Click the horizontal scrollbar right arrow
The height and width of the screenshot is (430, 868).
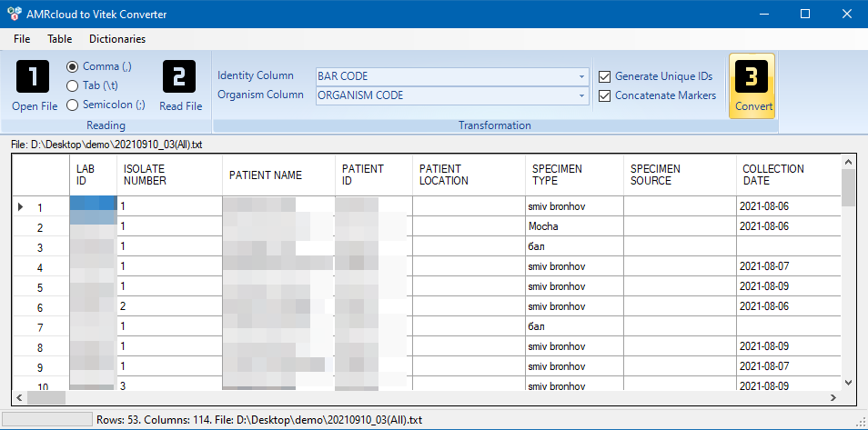(833, 397)
